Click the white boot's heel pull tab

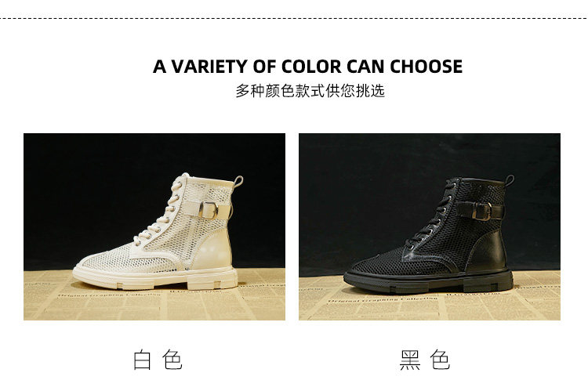pyautogui.click(x=238, y=182)
